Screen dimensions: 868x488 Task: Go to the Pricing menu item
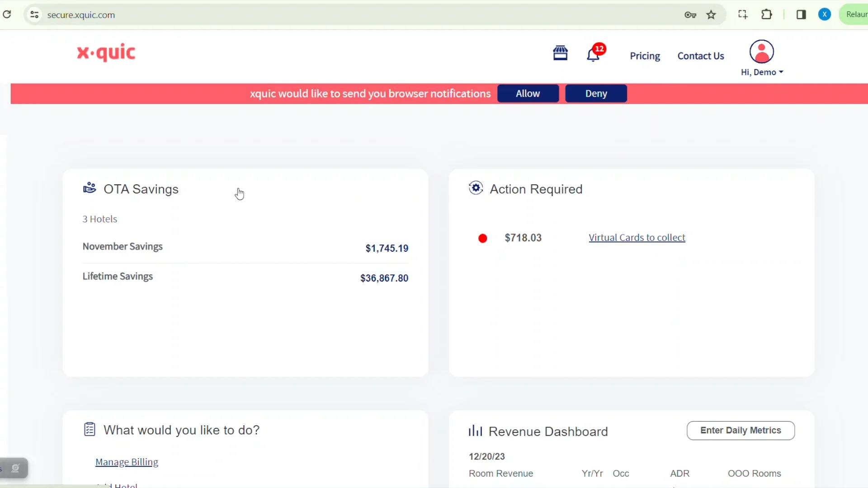645,56
